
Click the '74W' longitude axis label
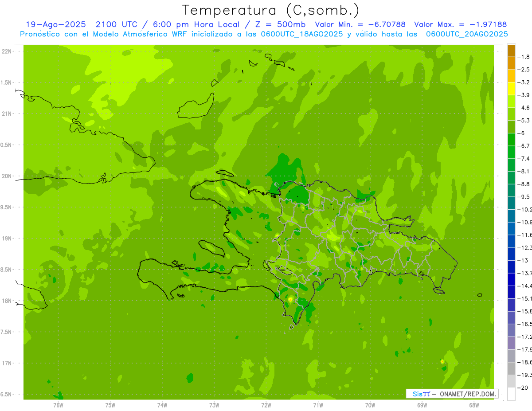[x=162, y=405]
